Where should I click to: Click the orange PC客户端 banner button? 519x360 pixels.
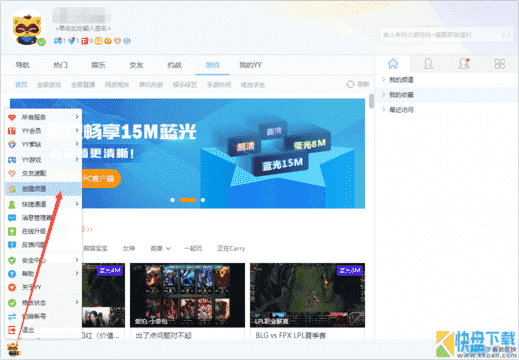[101, 179]
